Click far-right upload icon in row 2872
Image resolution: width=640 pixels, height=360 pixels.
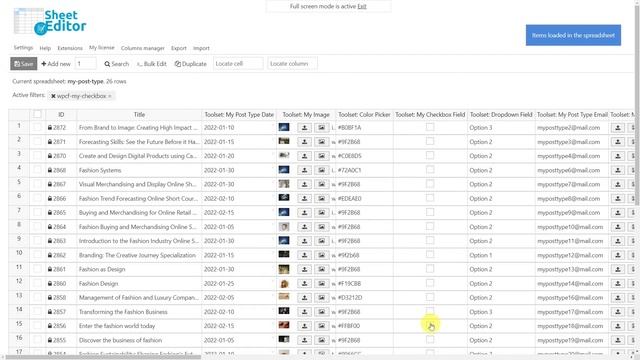618,128
